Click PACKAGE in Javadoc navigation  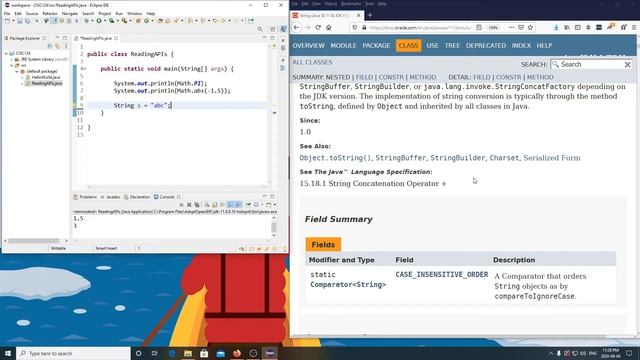tap(376, 46)
